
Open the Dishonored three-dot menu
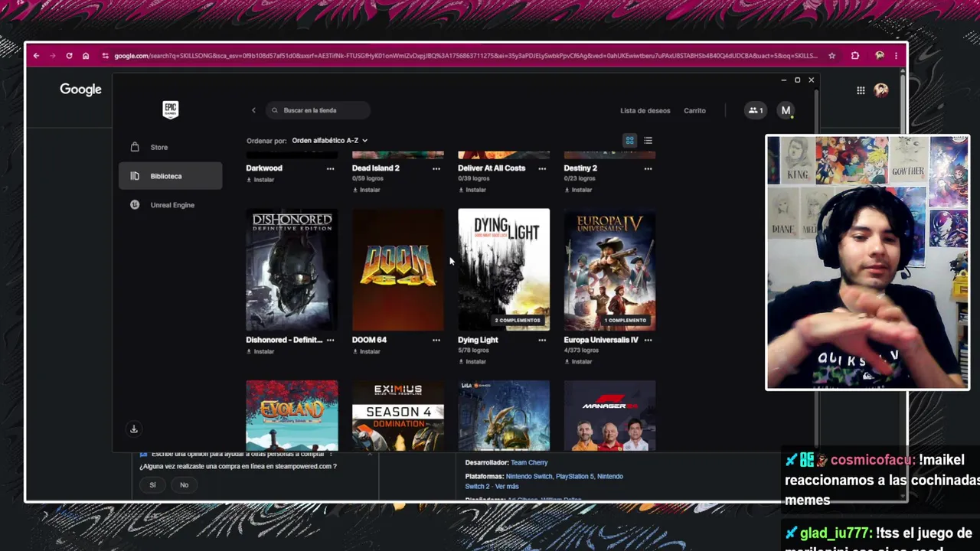pyautogui.click(x=331, y=340)
